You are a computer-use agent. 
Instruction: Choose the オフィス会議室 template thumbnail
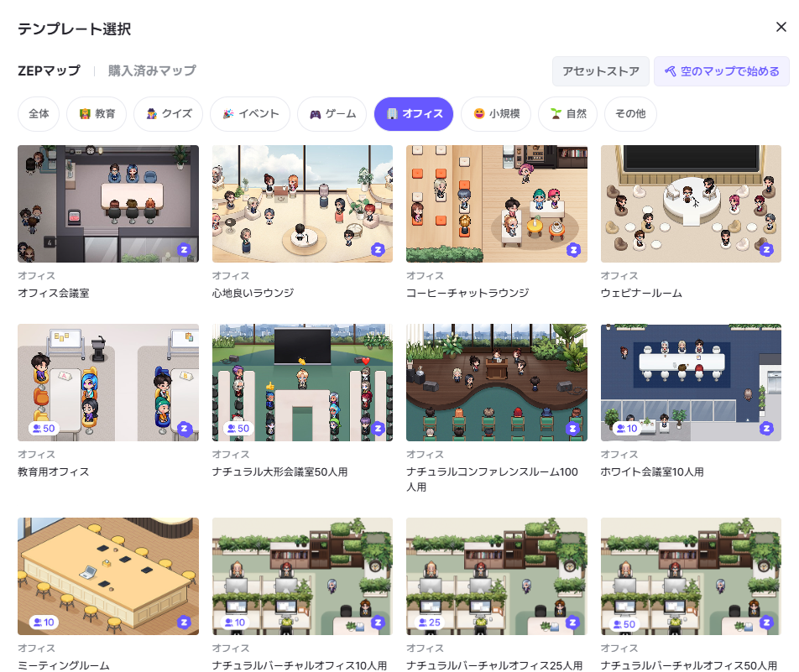click(x=108, y=204)
